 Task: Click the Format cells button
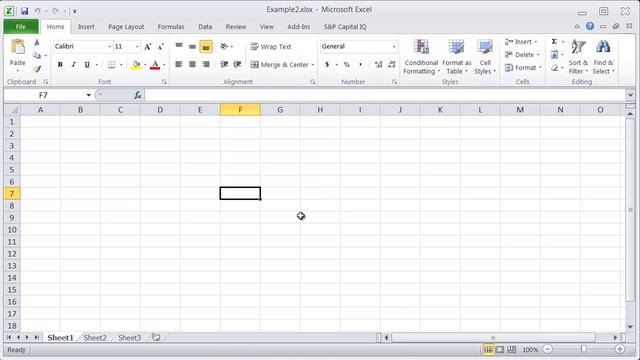point(523,68)
